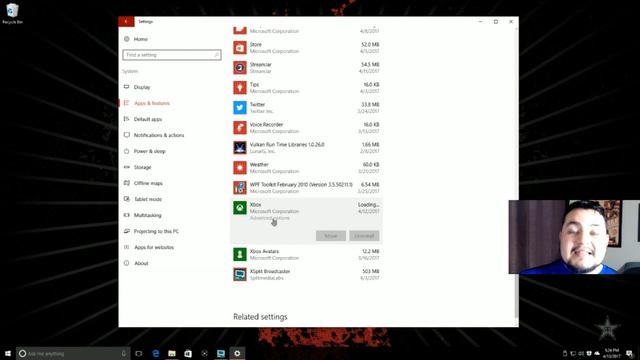Click the Voice Recorder app icon
Image resolution: width=640 pixels, height=360 pixels.
pyautogui.click(x=240, y=128)
